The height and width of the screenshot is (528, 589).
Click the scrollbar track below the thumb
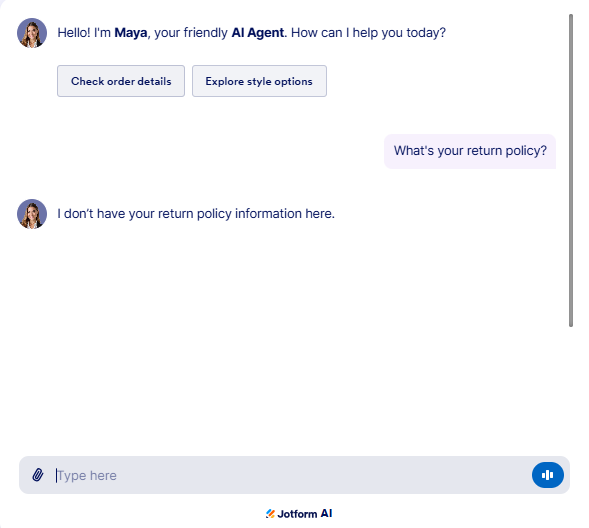571,387
